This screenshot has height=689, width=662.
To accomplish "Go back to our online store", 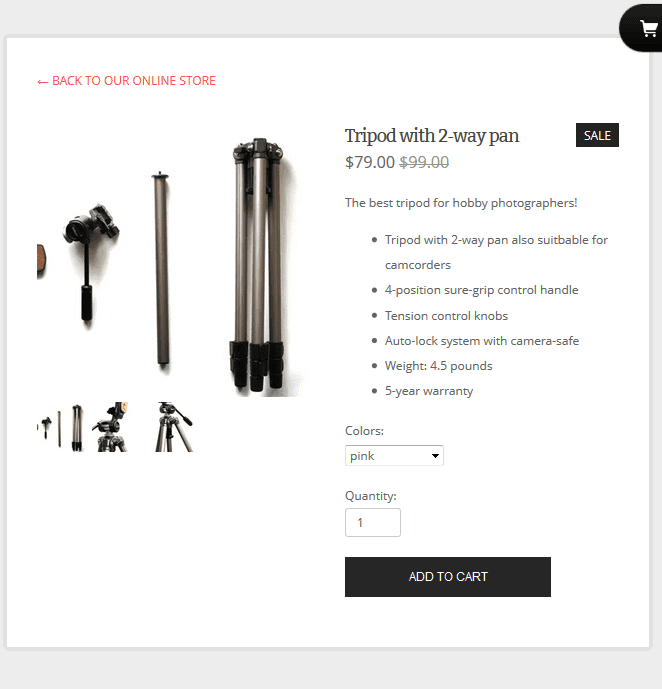I will coord(127,81).
